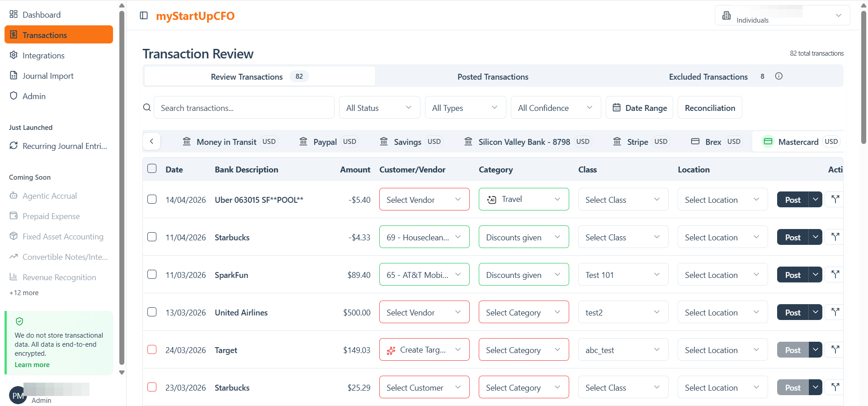Select the Brex account tab

[x=716, y=142]
